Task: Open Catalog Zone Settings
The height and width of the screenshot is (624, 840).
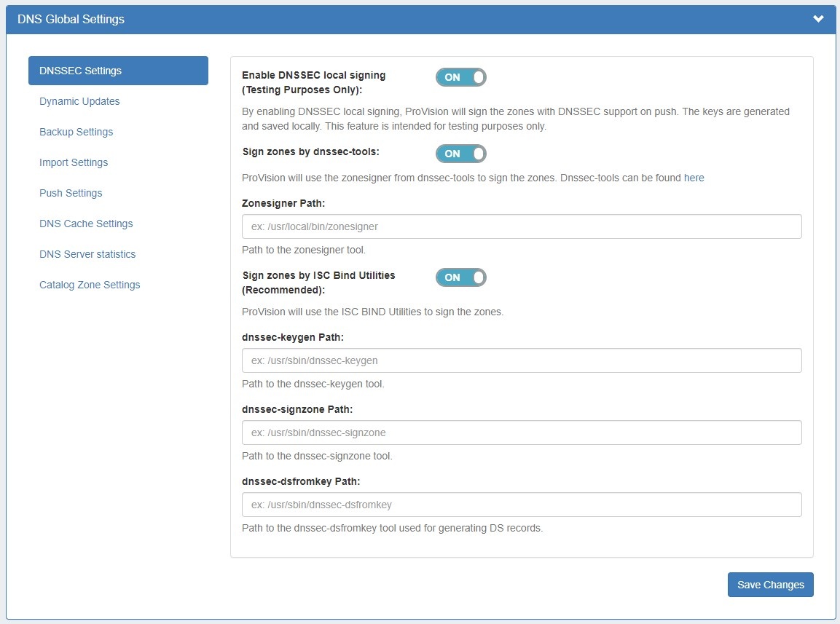Action: [x=90, y=285]
